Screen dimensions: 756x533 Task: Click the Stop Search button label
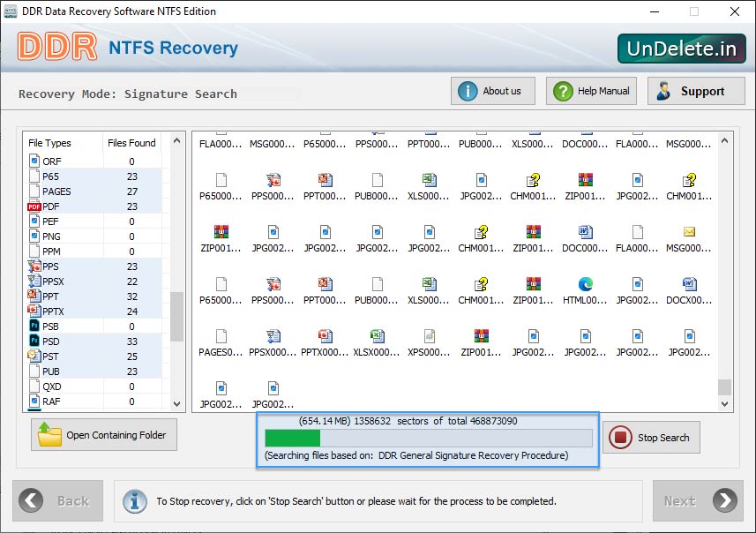point(663,438)
